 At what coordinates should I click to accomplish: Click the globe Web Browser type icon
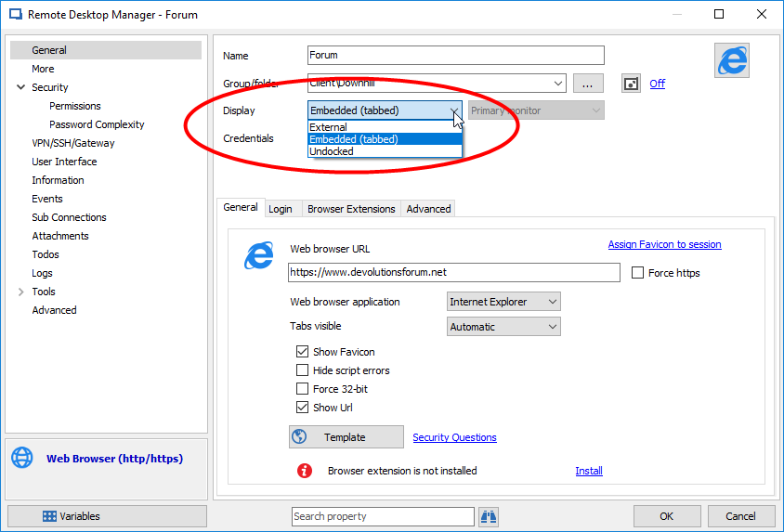[x=22, y=458]
